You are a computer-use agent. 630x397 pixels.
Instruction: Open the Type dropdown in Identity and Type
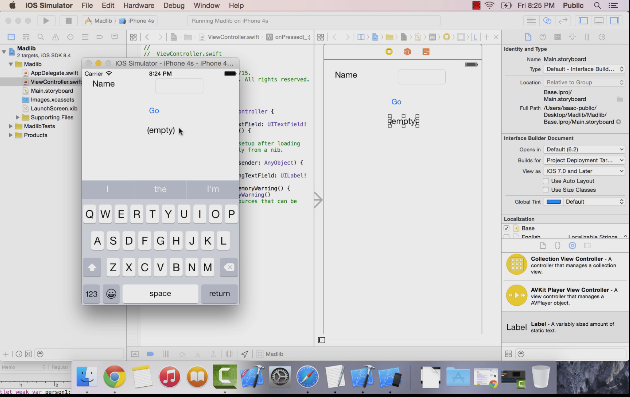coord(585,69)
